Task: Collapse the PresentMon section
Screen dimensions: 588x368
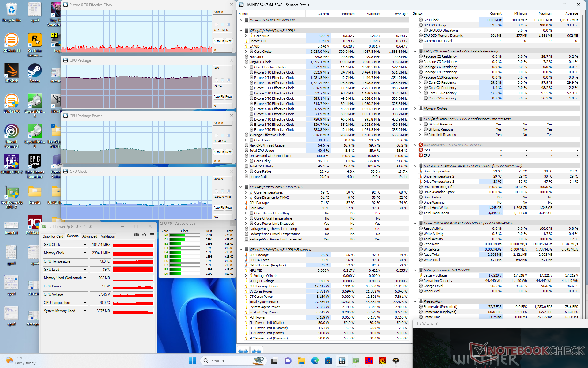Action: pos(415,301)
